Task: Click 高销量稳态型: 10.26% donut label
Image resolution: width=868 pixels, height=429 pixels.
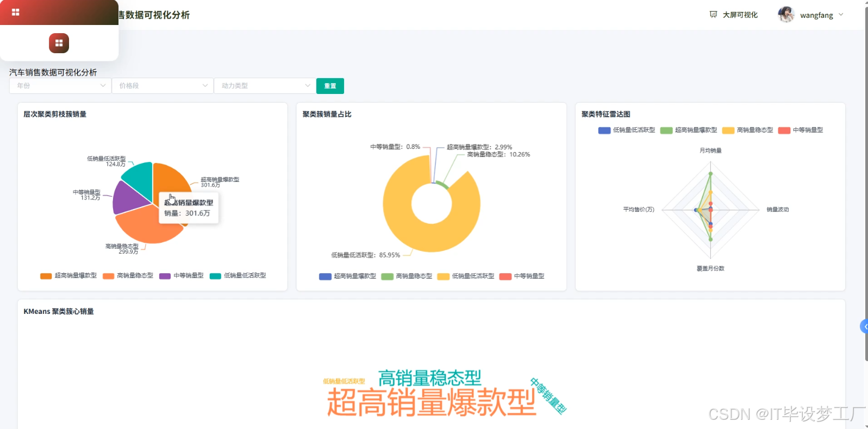Action: coord(498,155)
